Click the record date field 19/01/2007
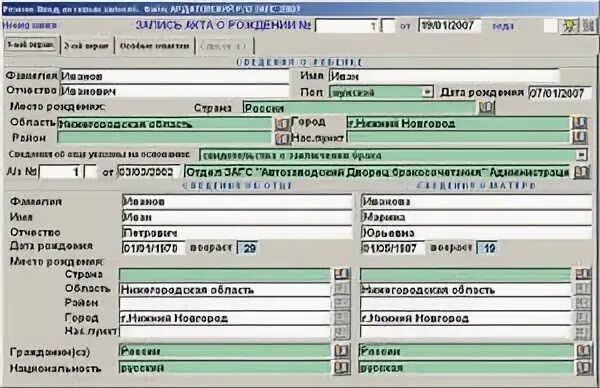This screenshot has height=388, width=600. tap(450, 26)
